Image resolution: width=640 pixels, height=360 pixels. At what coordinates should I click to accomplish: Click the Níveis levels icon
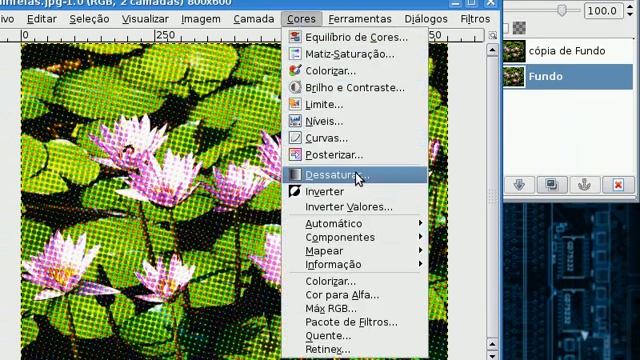pyautogui.click(x=295, y=121)
